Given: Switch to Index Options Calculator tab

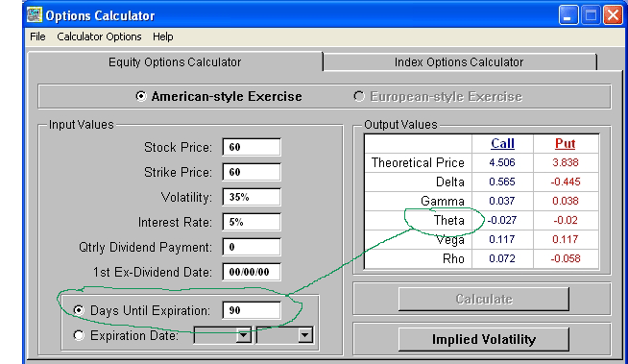Looking at the screenshot, I should coord(459,62).
